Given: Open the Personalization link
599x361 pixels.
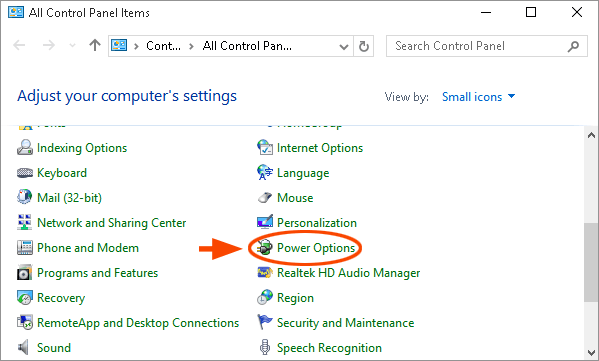Looking at the screenshot, I should point(317,223).
